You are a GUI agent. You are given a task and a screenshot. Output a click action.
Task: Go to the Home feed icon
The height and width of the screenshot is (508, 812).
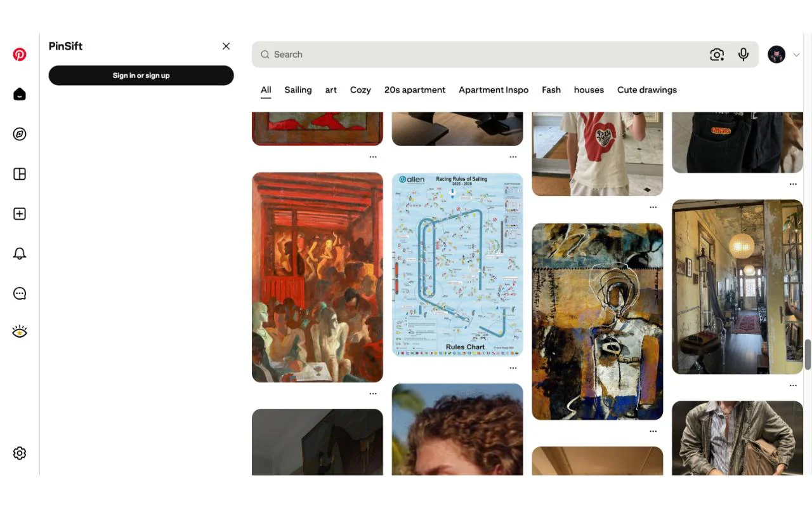coord(20,94)
